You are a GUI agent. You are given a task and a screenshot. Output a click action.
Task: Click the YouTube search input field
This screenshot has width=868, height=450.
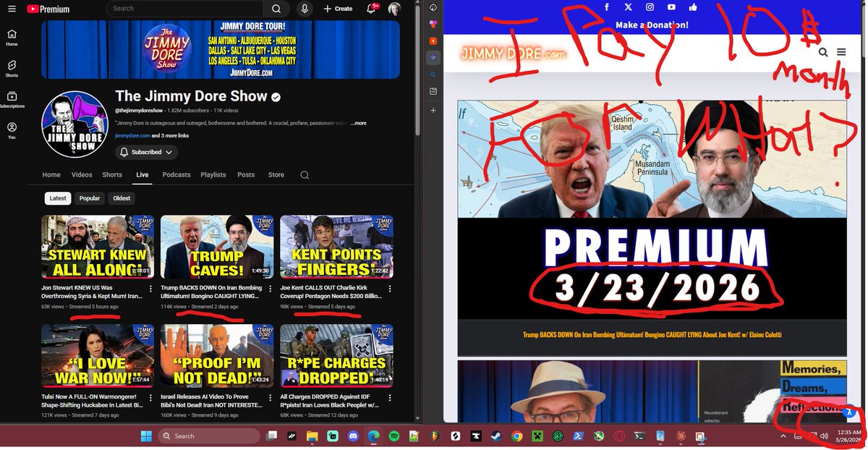coord(184,9)
